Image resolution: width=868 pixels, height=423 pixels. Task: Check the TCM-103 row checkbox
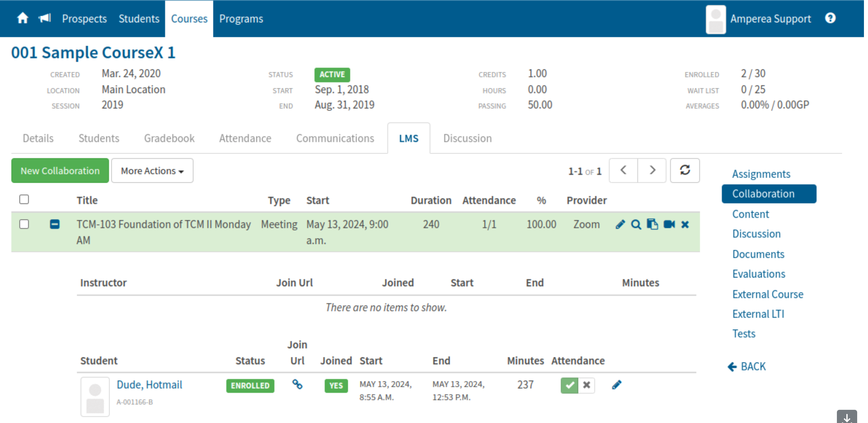point(24,224)
